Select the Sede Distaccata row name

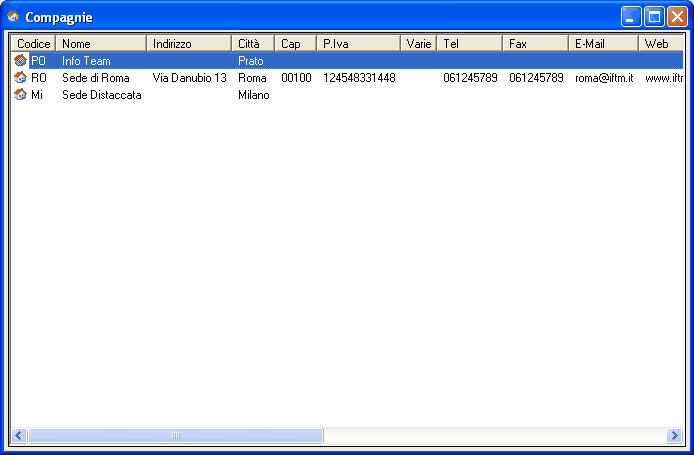point(102,95)
